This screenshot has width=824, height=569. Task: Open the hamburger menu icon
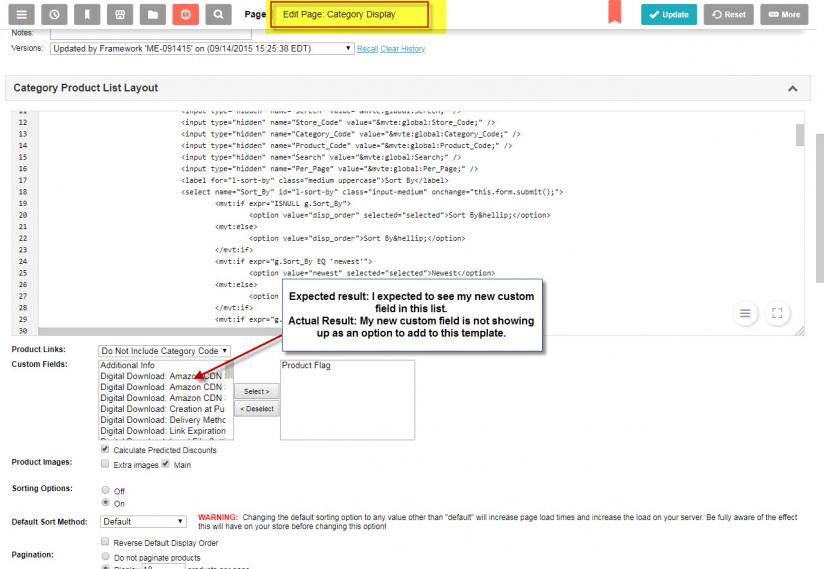[x=22, y=15]
